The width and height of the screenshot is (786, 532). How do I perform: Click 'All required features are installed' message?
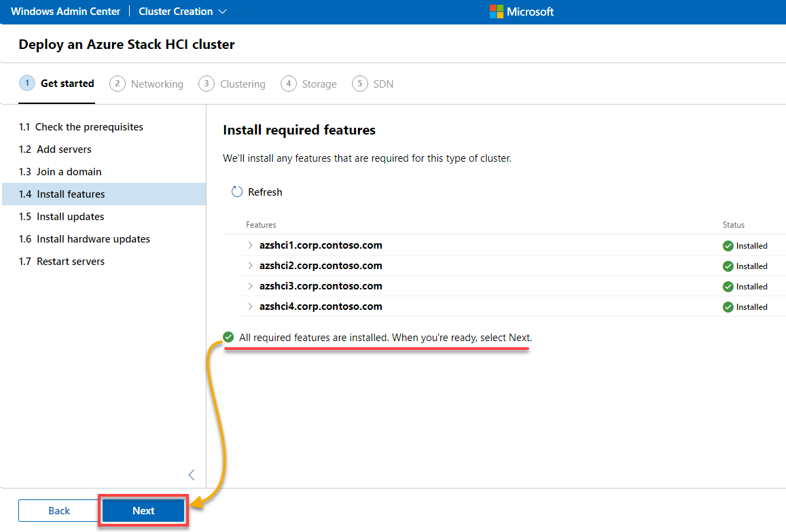[385, 338]
